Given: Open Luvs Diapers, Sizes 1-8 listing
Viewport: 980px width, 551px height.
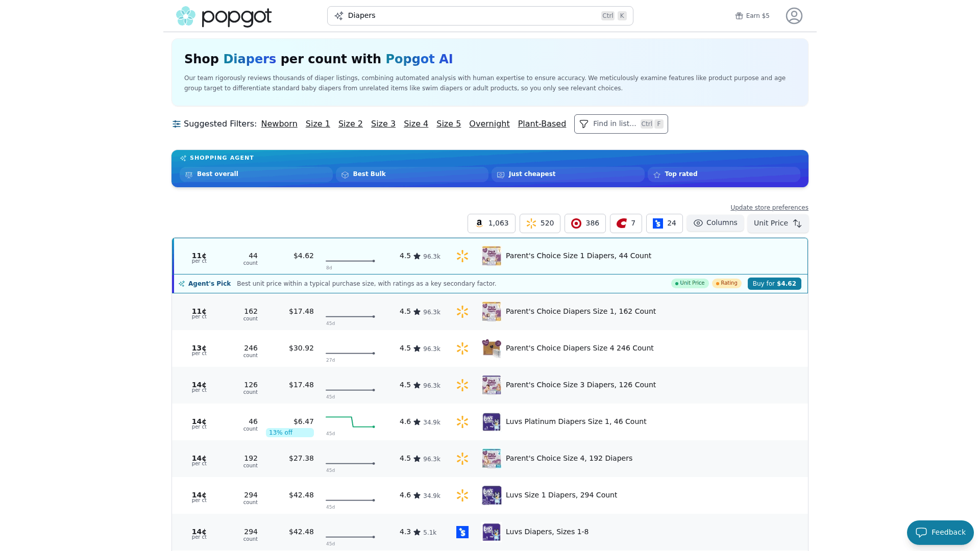Looking at the screenshot, I should (547, 532).
